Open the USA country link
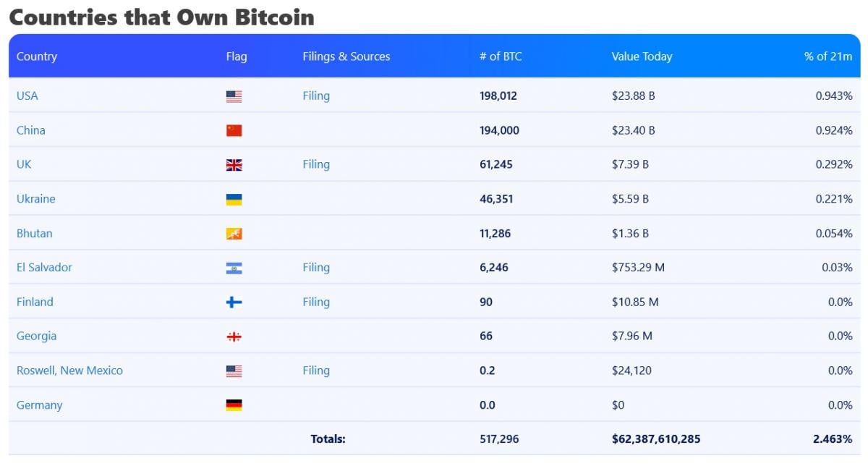 point(27,96)
